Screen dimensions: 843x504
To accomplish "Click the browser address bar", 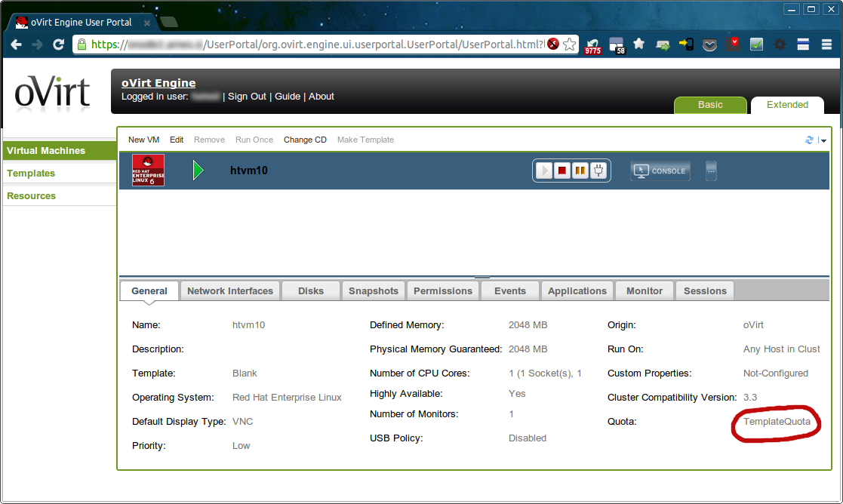I will click(317, 45).
